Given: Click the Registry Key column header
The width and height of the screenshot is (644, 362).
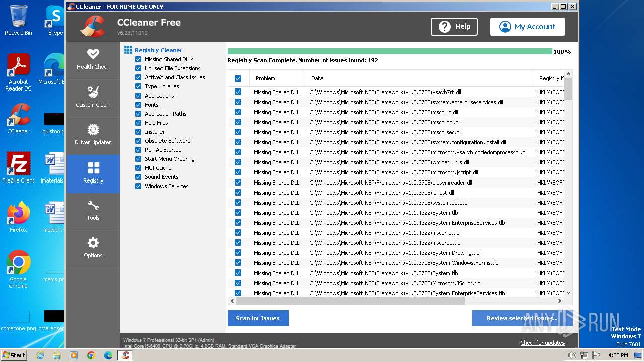Looking at the screenshot, I should pyautogui.click(x=549, y=78).
